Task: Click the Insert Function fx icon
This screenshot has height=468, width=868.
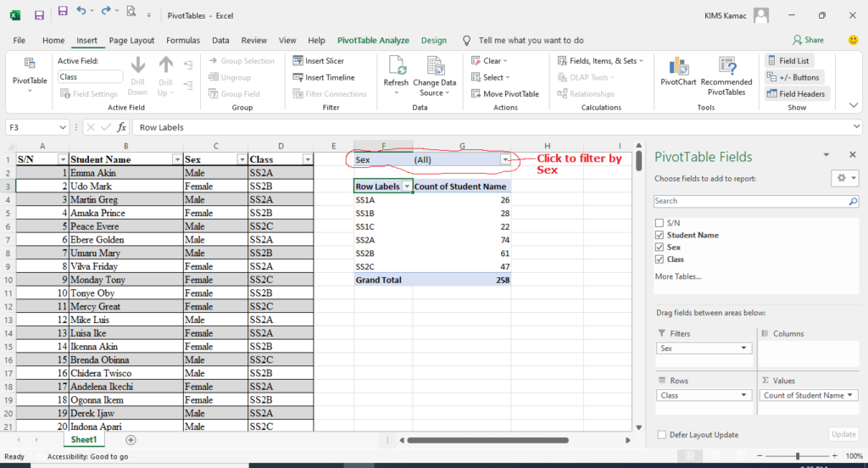Action: tap(122, 127)
